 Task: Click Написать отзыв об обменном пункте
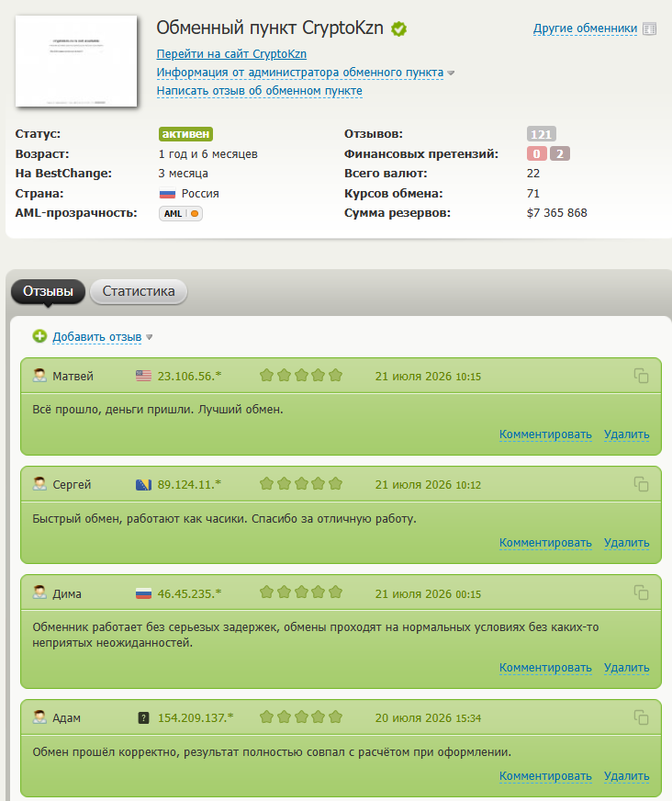[x=260, y=91]
